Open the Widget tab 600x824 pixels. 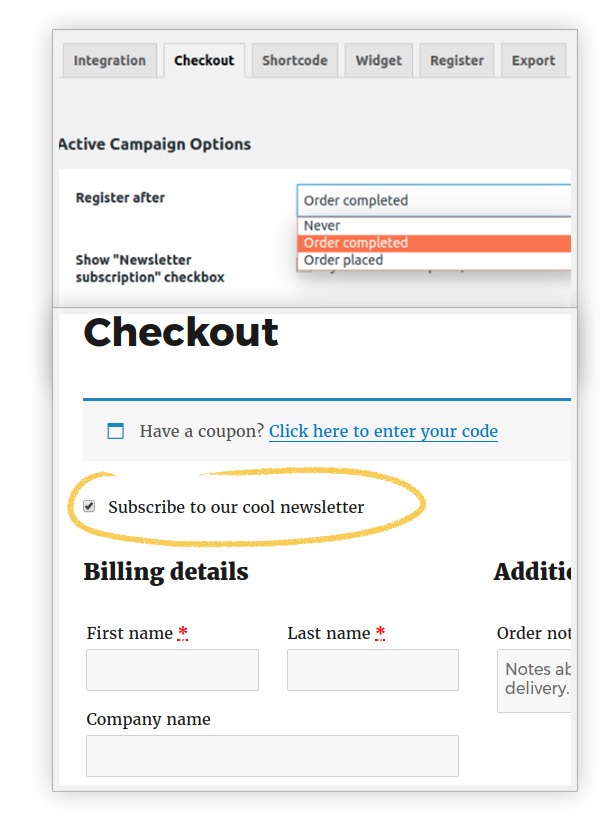[x=380, y=60]
